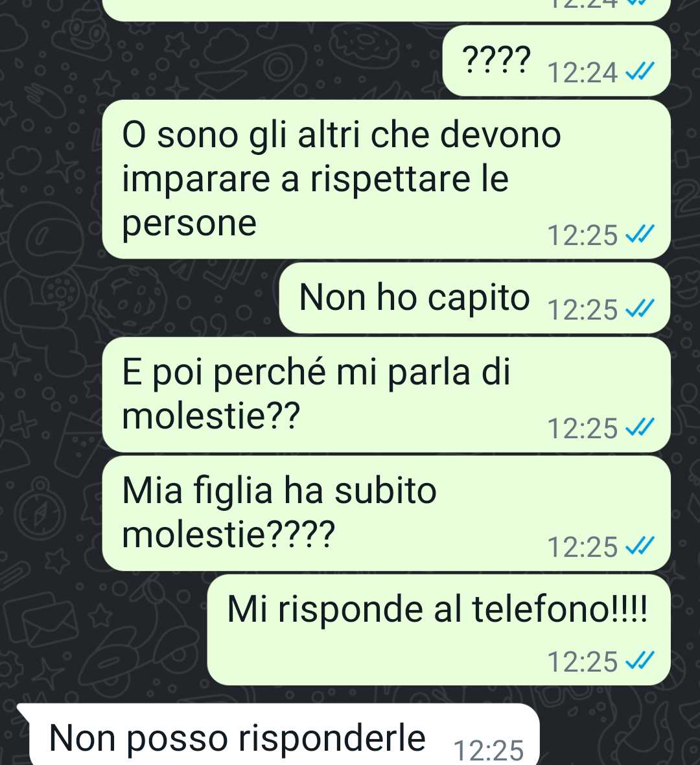Select the 'O sono gli altri che devono' message

coord(386,179)
